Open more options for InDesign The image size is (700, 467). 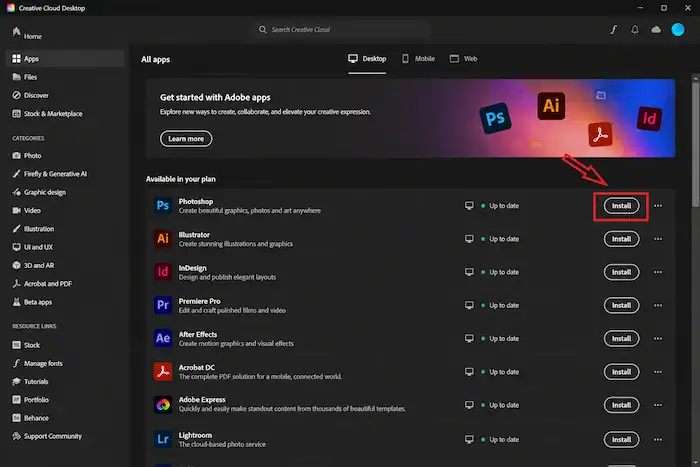658,272
